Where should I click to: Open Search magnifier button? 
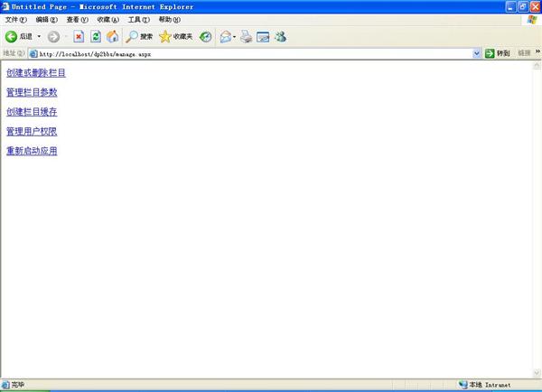coord(139,37)
